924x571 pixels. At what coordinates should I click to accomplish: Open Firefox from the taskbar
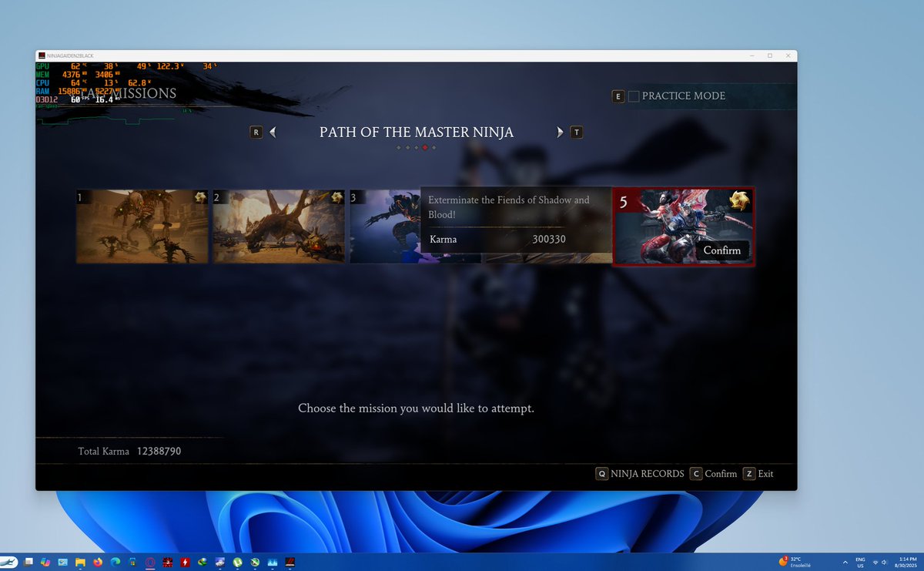pyautogui.click(x=98, y=562)
